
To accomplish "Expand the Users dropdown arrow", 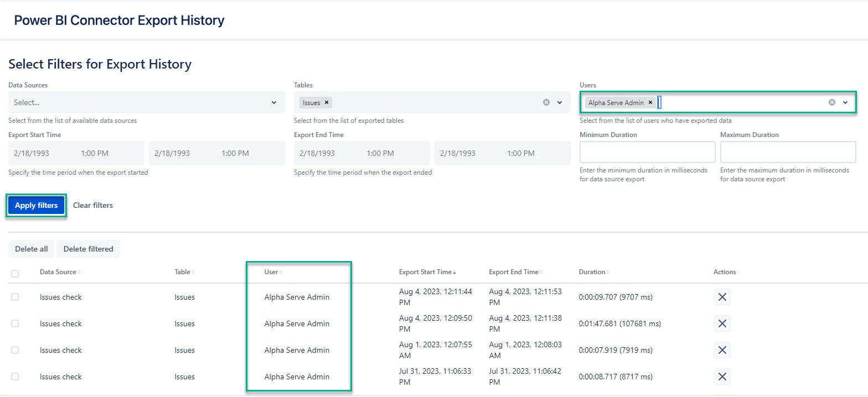I will [x=845, y=102].
